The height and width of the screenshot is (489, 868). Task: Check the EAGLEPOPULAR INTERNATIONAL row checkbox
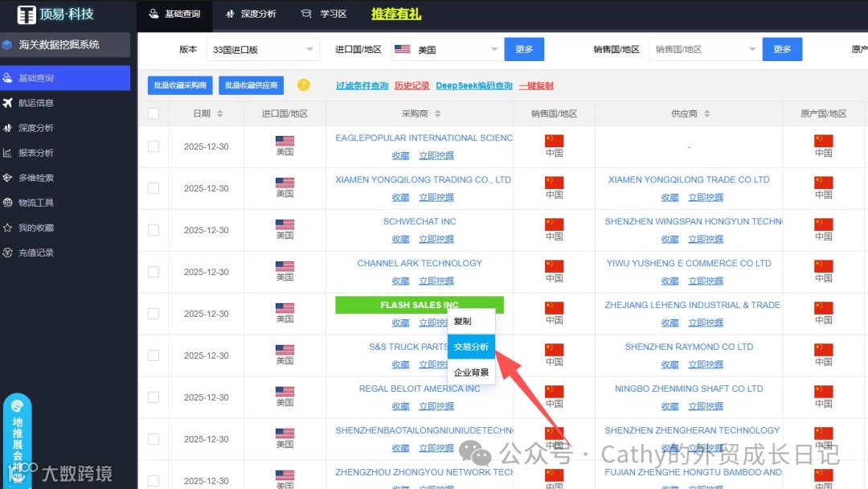coord(154,146)
